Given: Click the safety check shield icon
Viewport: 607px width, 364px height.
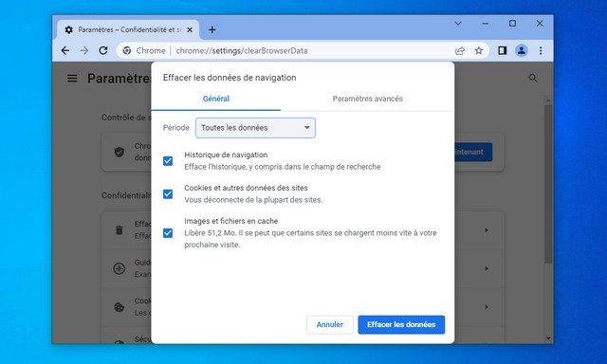Looking at the screenshot, I should (120, 152).
